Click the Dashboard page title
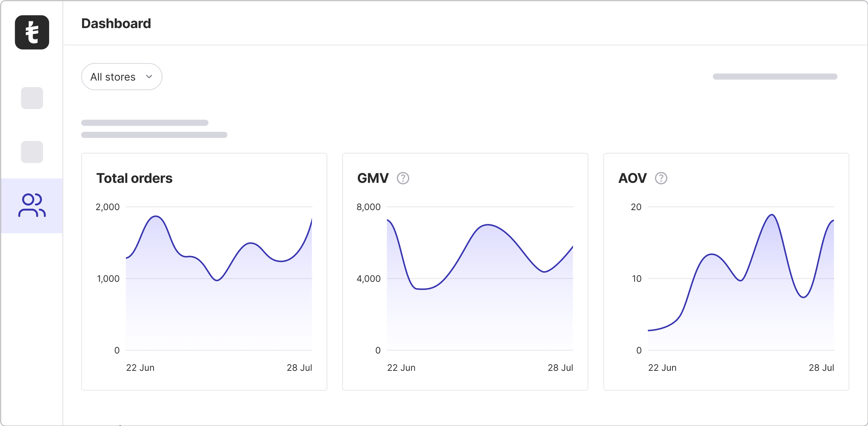This screenshot has height=426, width=868. pos(116,23)
